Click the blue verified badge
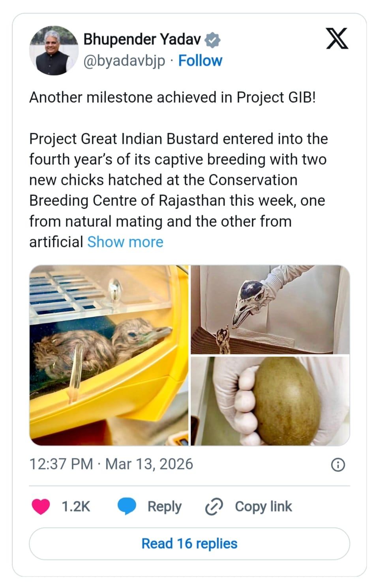 click(x=213, y=40)
